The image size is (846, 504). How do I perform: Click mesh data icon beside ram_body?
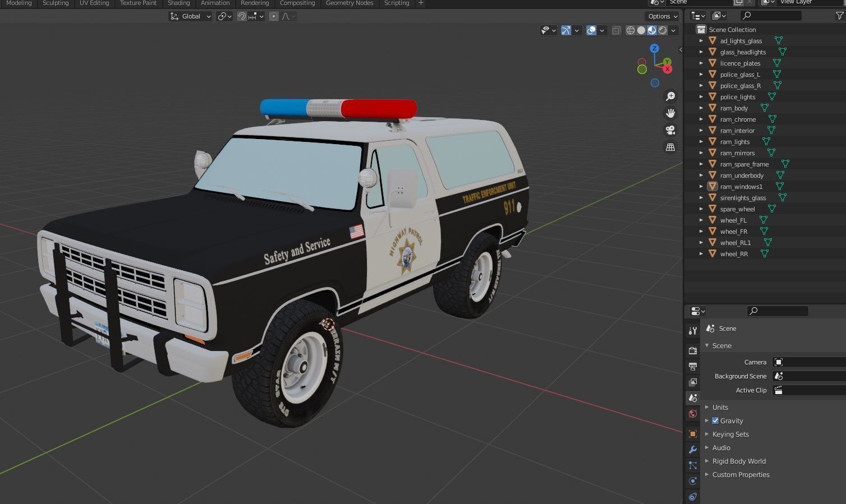[764, 108]
